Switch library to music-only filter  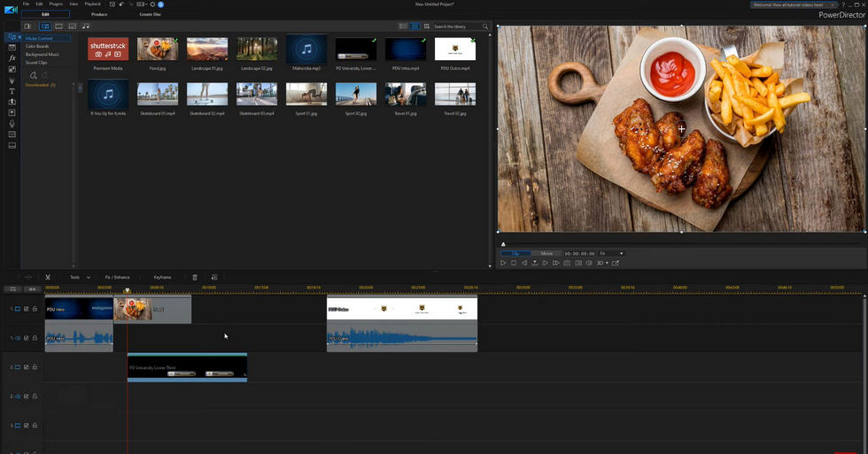tap(86, 27)
